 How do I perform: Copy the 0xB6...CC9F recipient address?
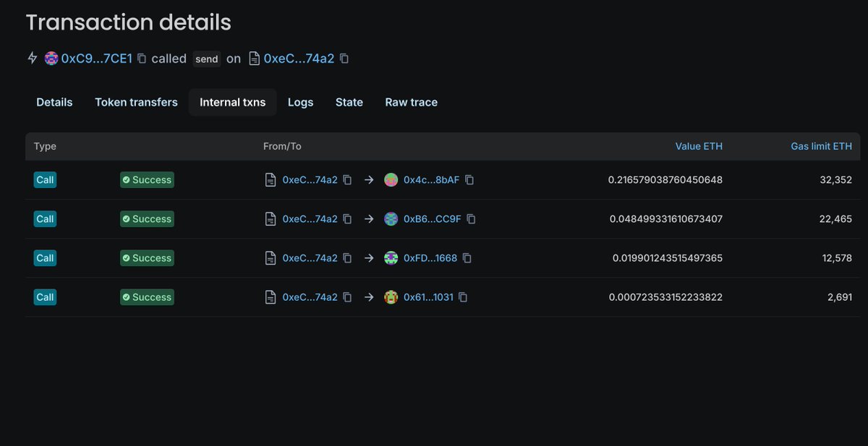pos(471,219)
